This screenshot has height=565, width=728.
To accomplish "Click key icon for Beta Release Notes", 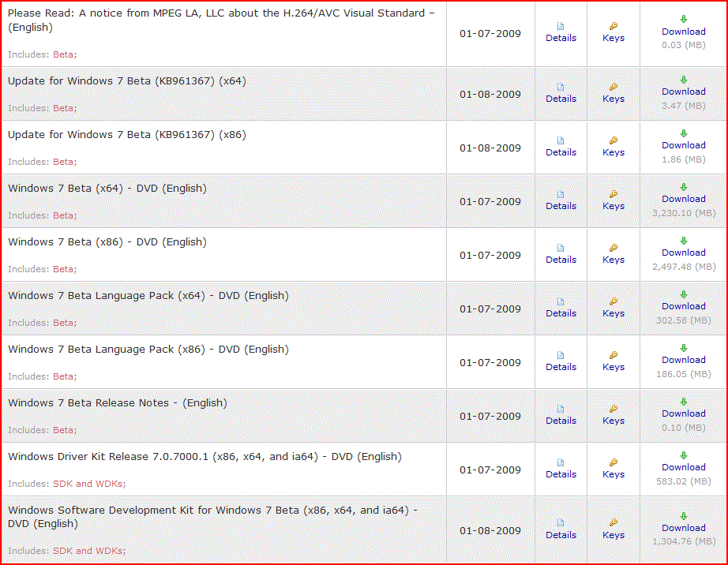I will [x=614, y=409].
